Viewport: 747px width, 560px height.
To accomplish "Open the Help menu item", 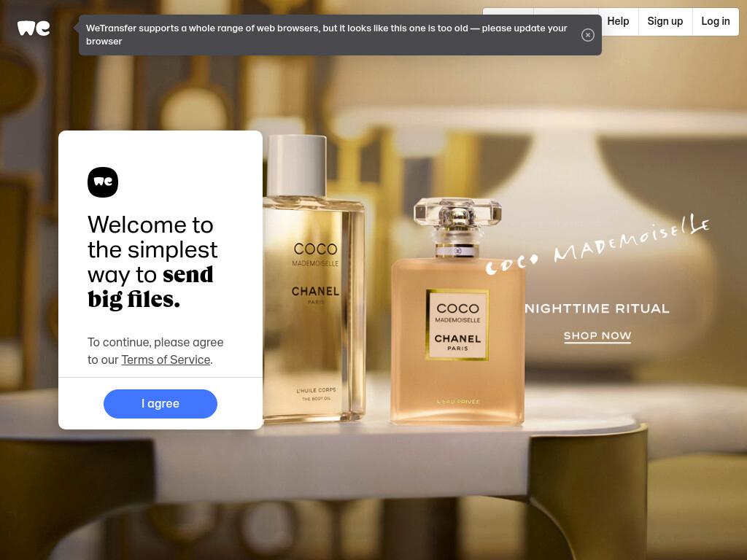I will coord(618,21).
